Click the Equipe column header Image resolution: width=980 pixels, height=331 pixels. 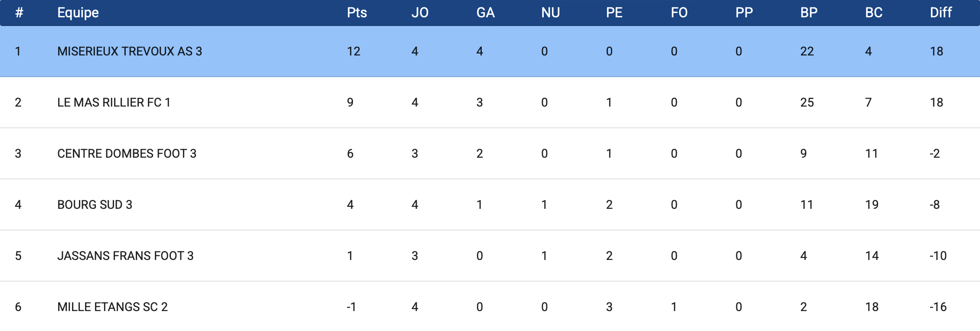78,13
